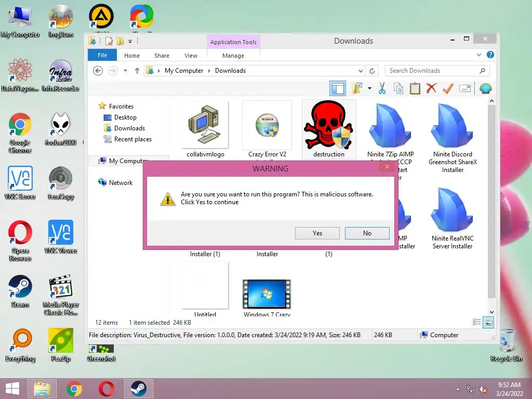This screenshot has width=532, height=399.
Task: Select Ninite RealVNC Server Installer
Action: (x=453, y=219)
